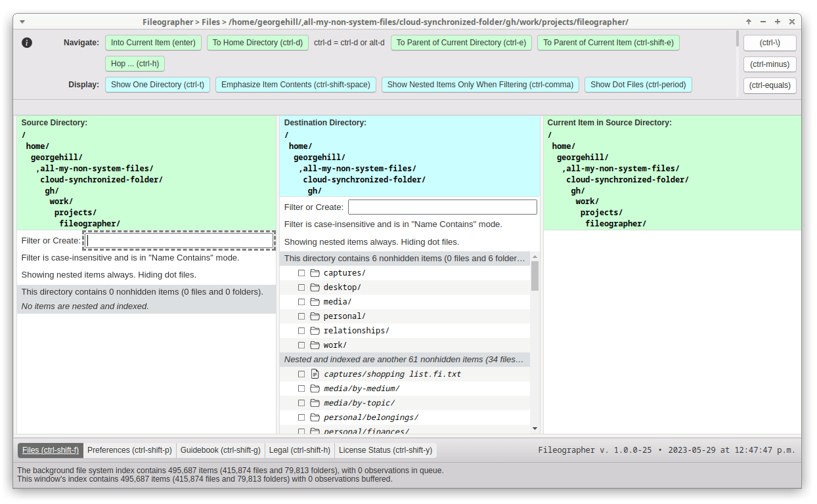
Task: Select captures/shopping list.fi.txt item
Action: 392,374
